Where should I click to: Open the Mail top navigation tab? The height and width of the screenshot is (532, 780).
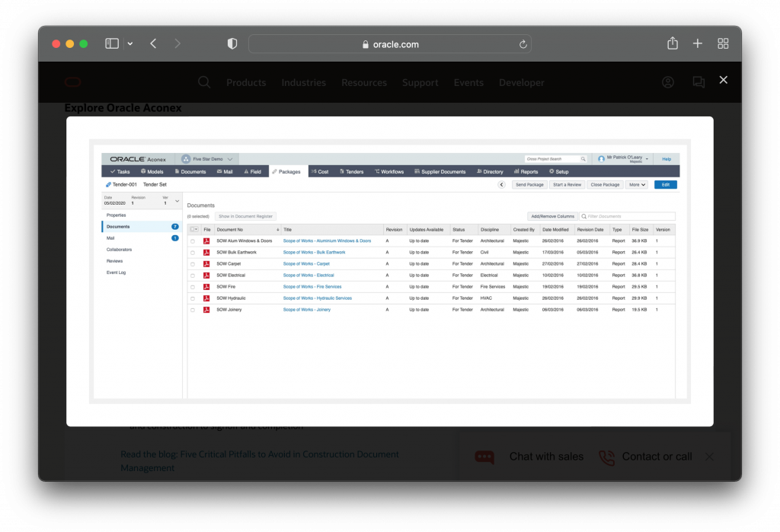point(225,171)
